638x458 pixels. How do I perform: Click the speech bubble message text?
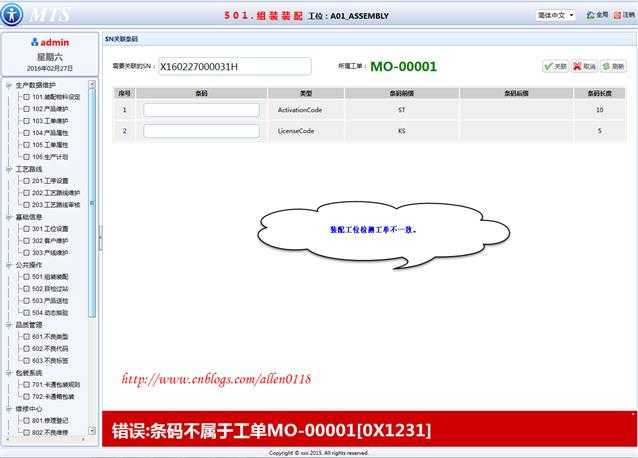[373, 230]
